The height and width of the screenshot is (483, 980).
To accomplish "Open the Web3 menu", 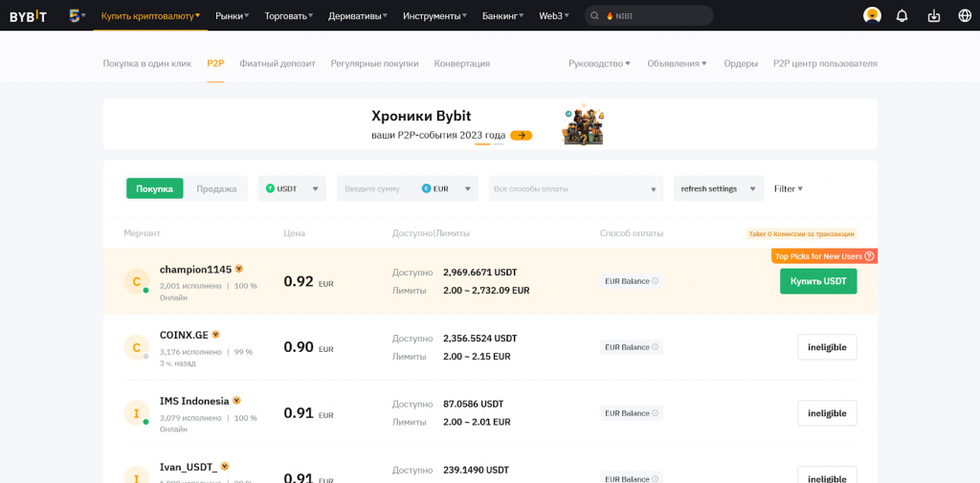I will tap(554, 15).
